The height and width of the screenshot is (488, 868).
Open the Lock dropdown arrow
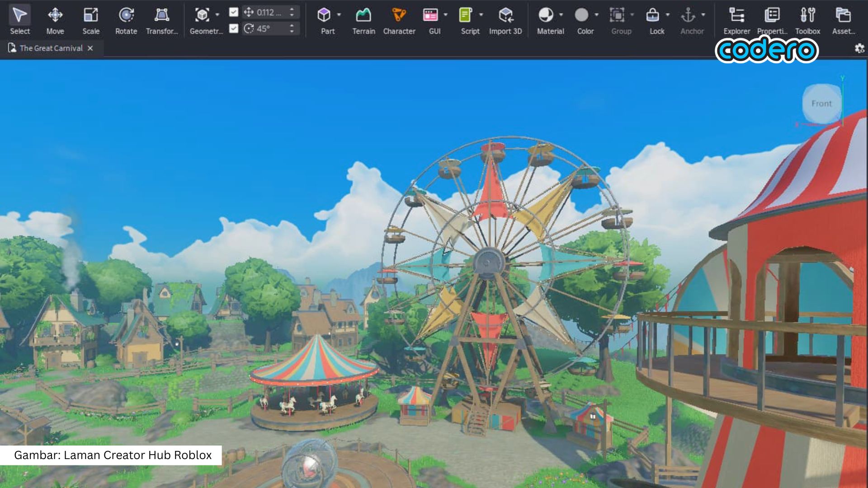(x=668, y=15)
